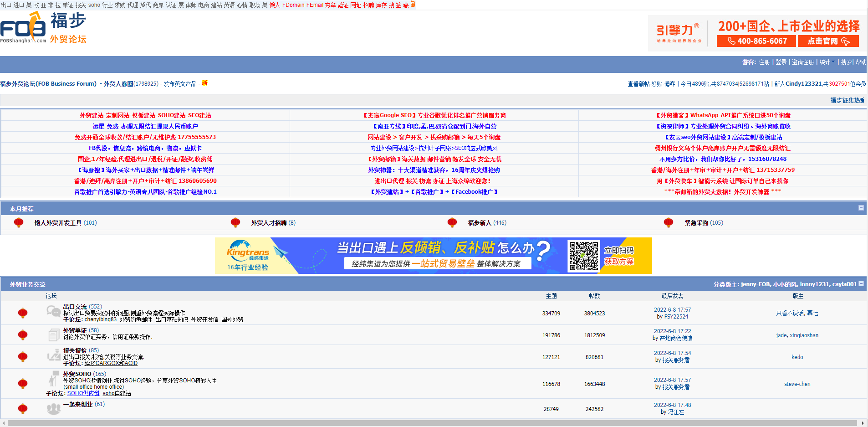Image resolution: width=868 pixels, height=427 pixels.
Task: Click the Kingtrans 反倾销 banner ad
Action: [x=434, y=256]
